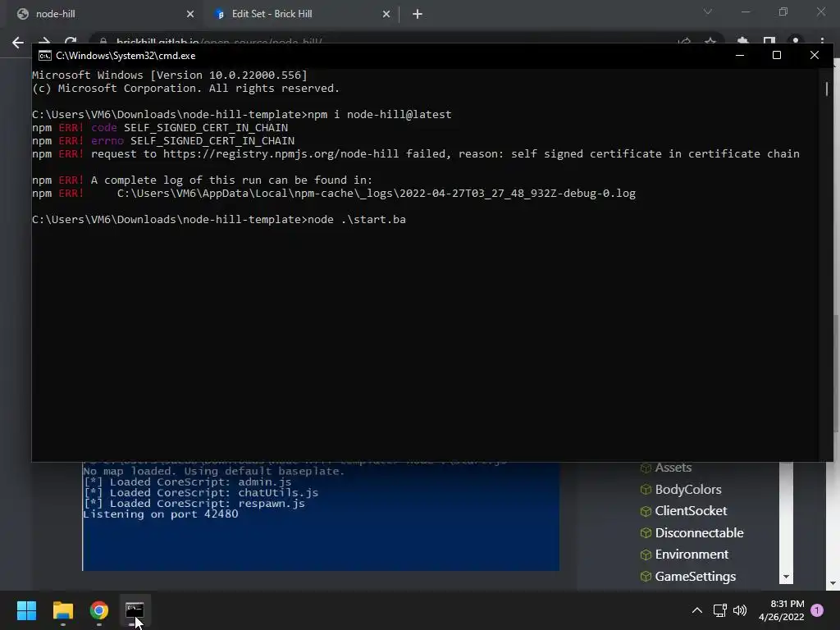840x630 pixels.
Task: Click the registry.npmjs.org URL in the error
Action: pos(281,154)
